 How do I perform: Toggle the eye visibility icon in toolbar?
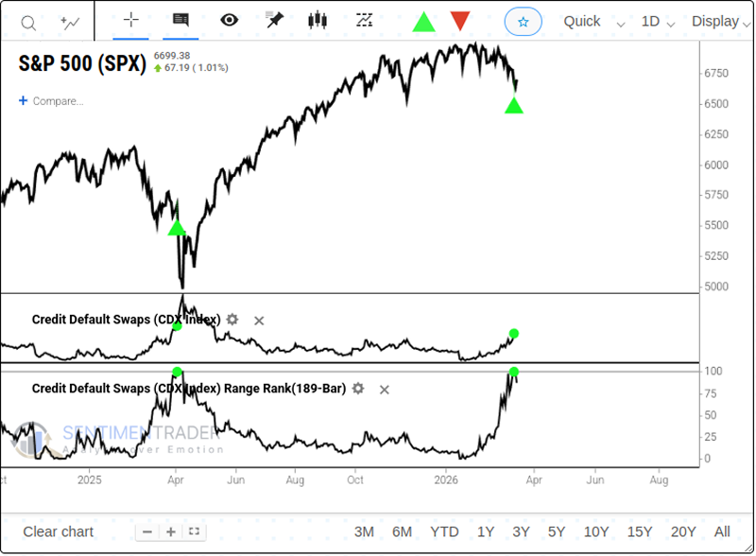[227, 20]
